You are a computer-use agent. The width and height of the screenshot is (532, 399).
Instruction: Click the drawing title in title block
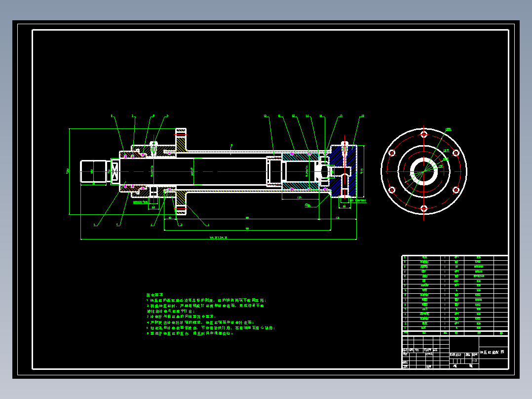click(492, 352)
